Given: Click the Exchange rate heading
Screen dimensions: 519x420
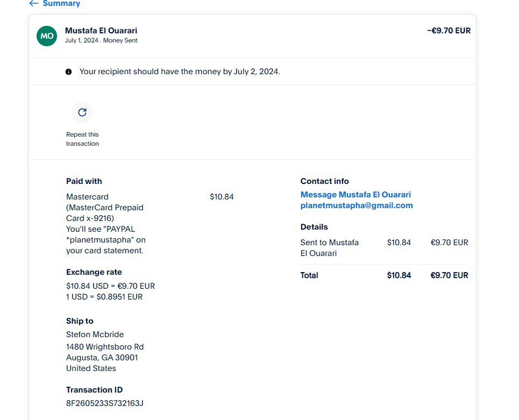Looking at the screenshot, I should coord(94,272).
